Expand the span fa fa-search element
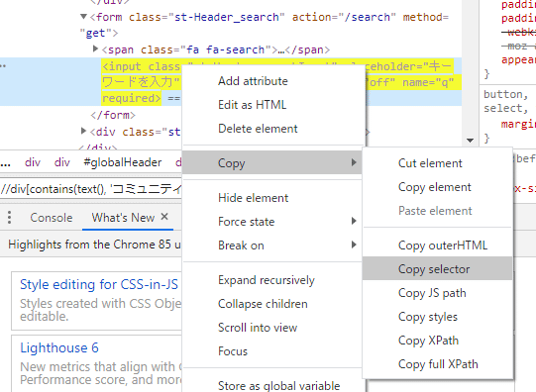The height and width of the screenshot is (392, 536). pos(96,49)
